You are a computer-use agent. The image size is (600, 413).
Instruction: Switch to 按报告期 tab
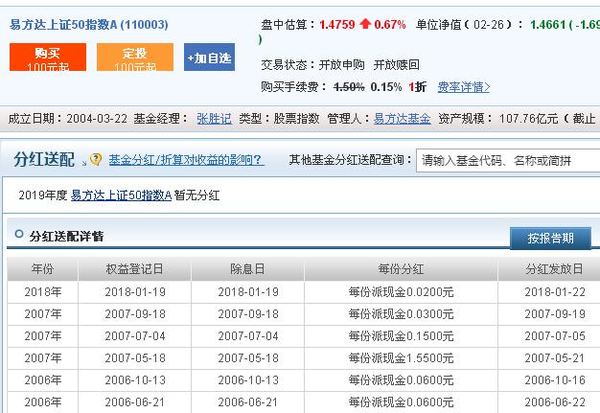(550, 238)
